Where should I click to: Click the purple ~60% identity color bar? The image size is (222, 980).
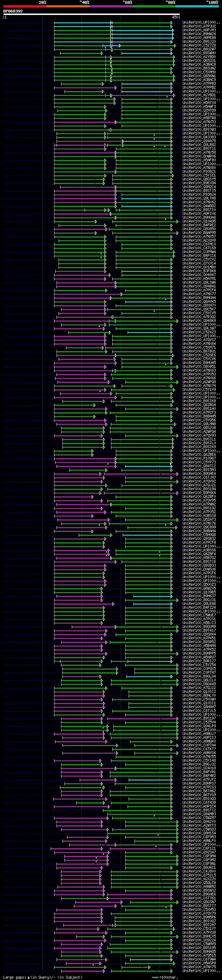click(111, 7)
